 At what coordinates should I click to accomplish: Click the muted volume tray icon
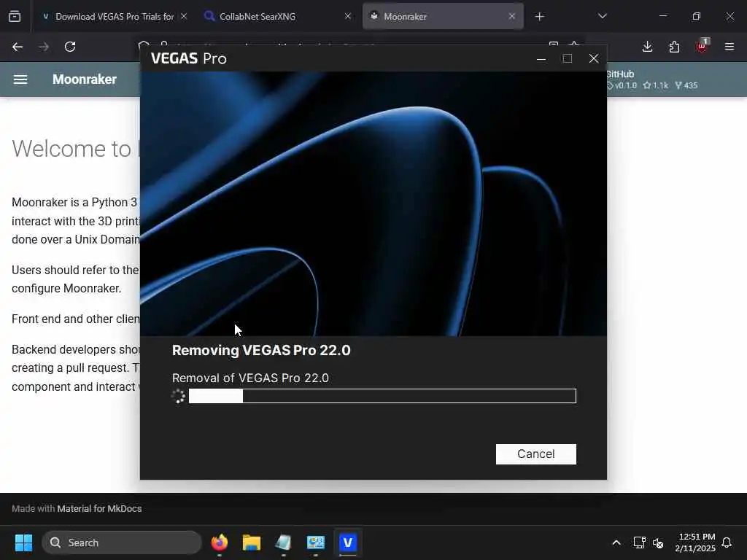click(x=658, y=542)
